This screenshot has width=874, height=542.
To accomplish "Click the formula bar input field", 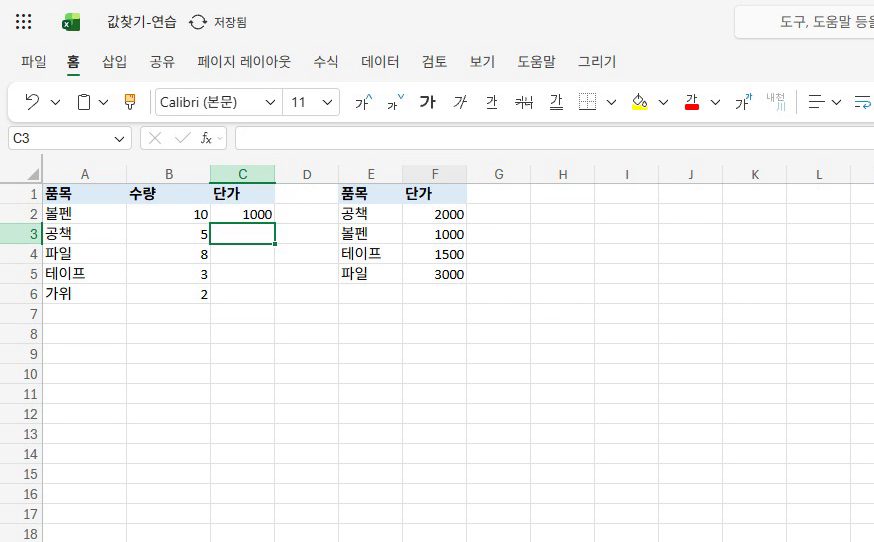I will (555, 138).
